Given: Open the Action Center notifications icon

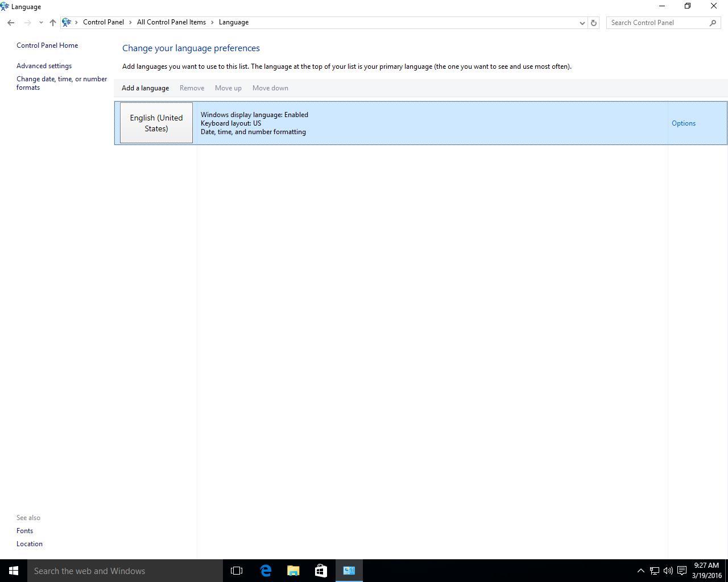Looking at the screenshot, I should [681, 571].
